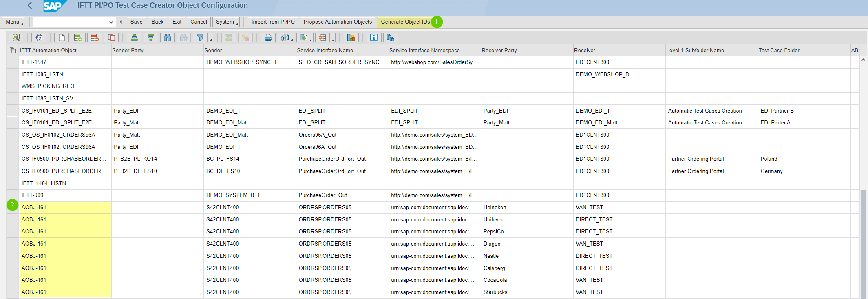This screenshot has width=868, height=299.
Task: Open the bar chart graphic icon
Action: point(351,38)
